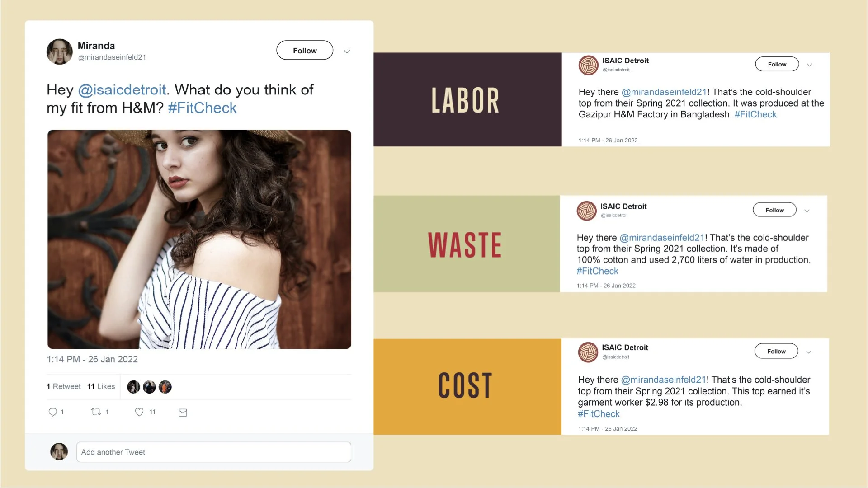Click @mirandaseinfeld21 mention in Waste tweet

coord(662,238)
